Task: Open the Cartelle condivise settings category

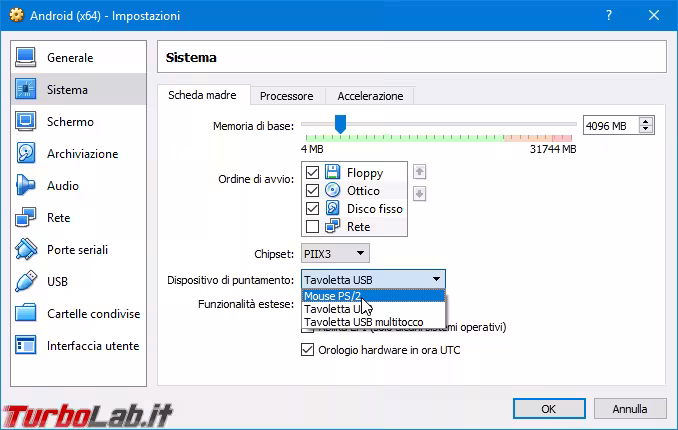Action: tap(78, 314)
